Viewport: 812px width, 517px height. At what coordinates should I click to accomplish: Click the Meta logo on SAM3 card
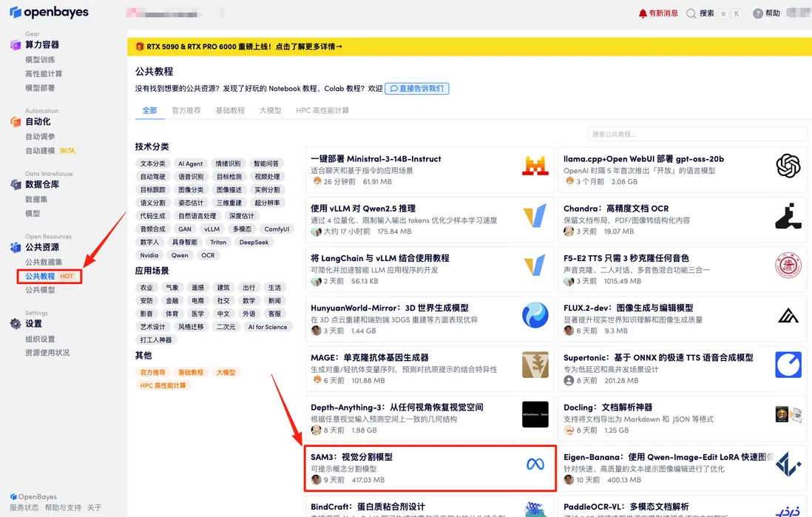[x=535, y=464]
